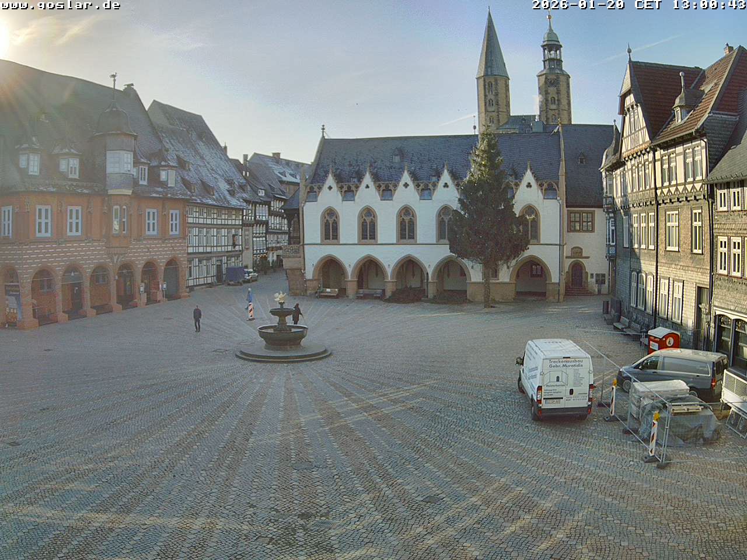Click the wooden bench under the town hall arcade
Image resolution: width=747 pixels, height=560 pixels.
(328, 293)
